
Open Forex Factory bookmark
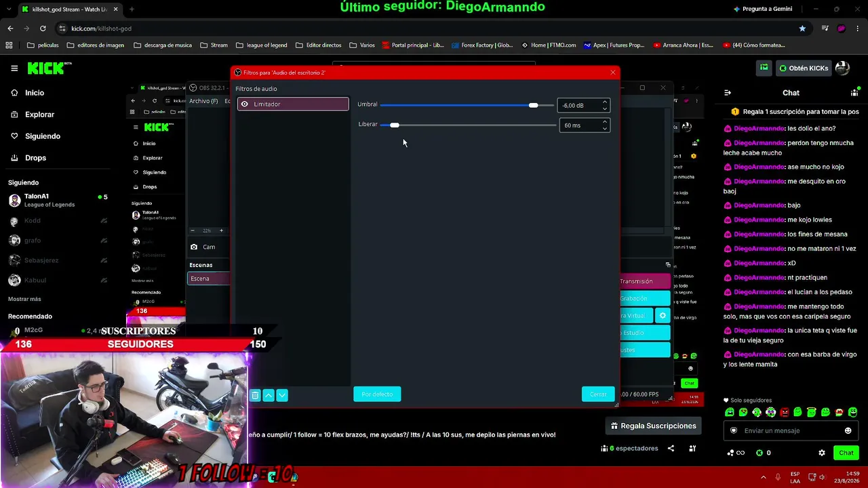tap(481, 45)
